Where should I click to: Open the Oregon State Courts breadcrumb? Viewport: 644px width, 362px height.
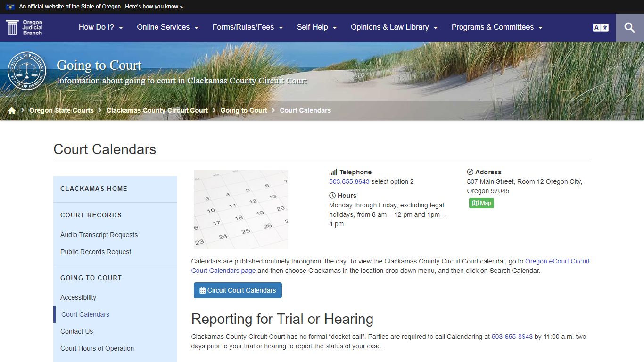tap(61, 110)
